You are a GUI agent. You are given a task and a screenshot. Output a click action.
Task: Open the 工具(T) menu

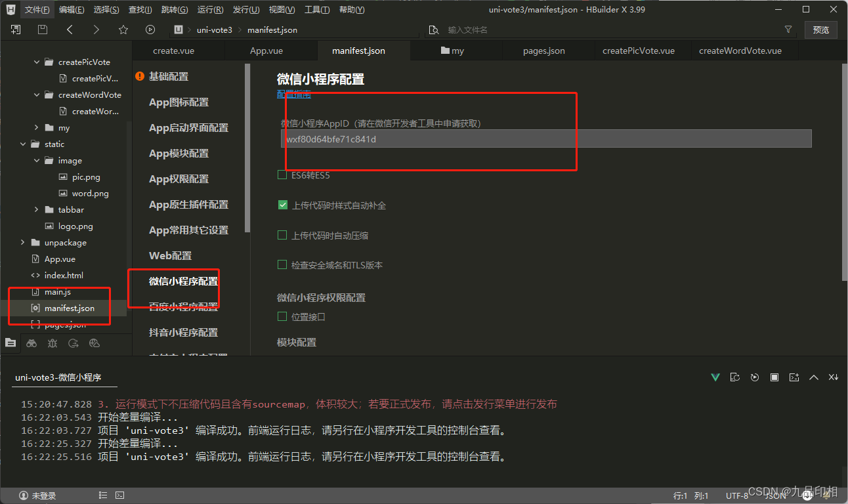(317, 10)
